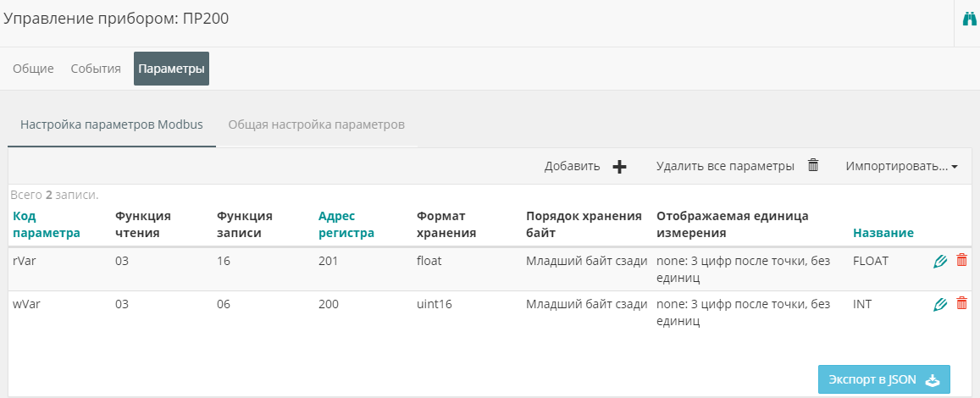Click the FLOAT name cell in rVar row

871,261
